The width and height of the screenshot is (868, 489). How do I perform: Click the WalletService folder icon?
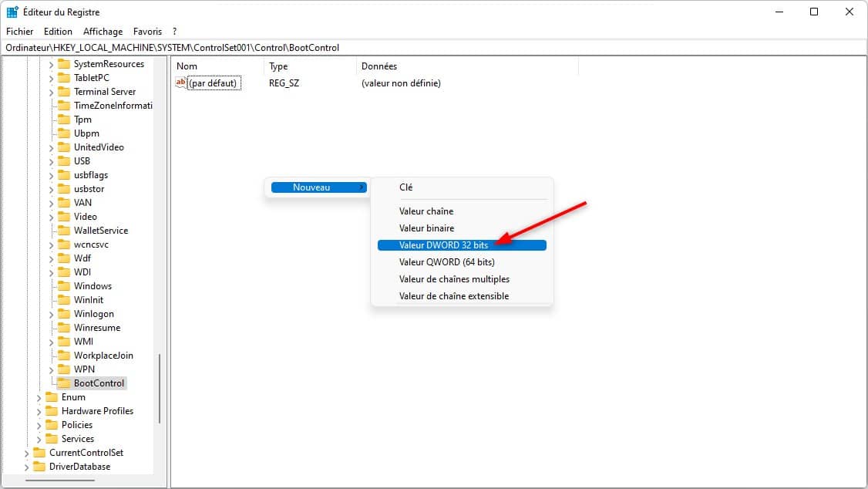click(64, 230)
